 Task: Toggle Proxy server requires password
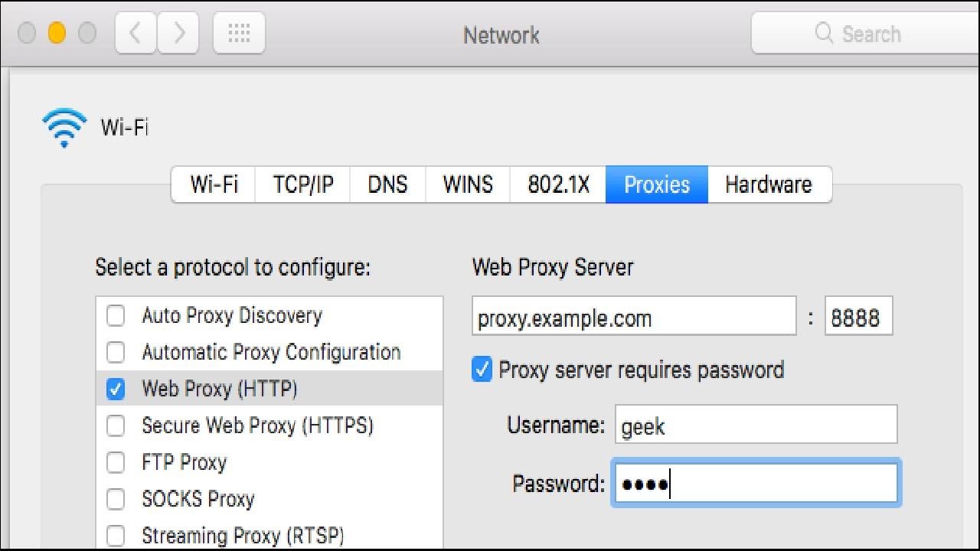tap(482, 370)
